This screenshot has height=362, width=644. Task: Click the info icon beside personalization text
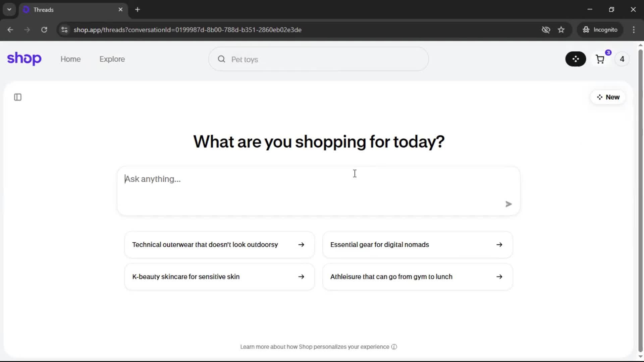(394, 347)
